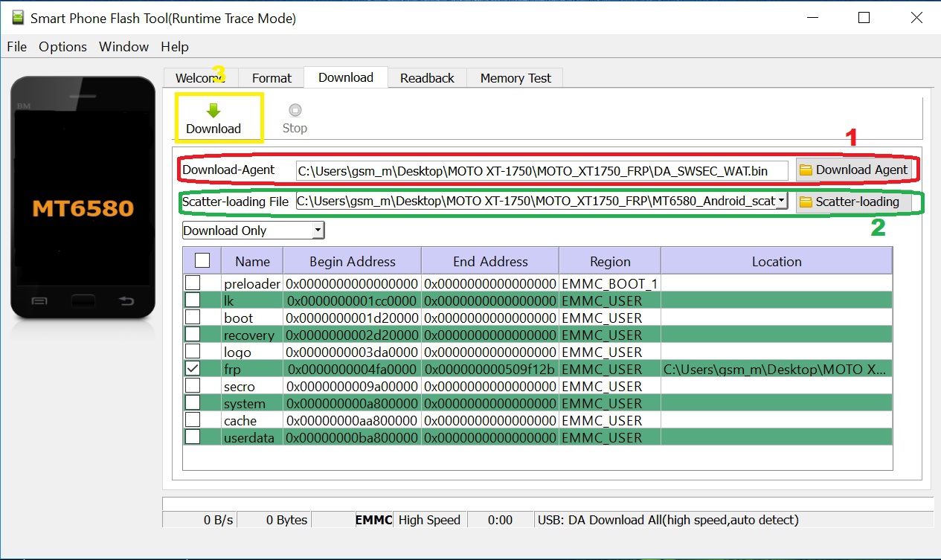Open the Options menu

(x=62, y=47)
